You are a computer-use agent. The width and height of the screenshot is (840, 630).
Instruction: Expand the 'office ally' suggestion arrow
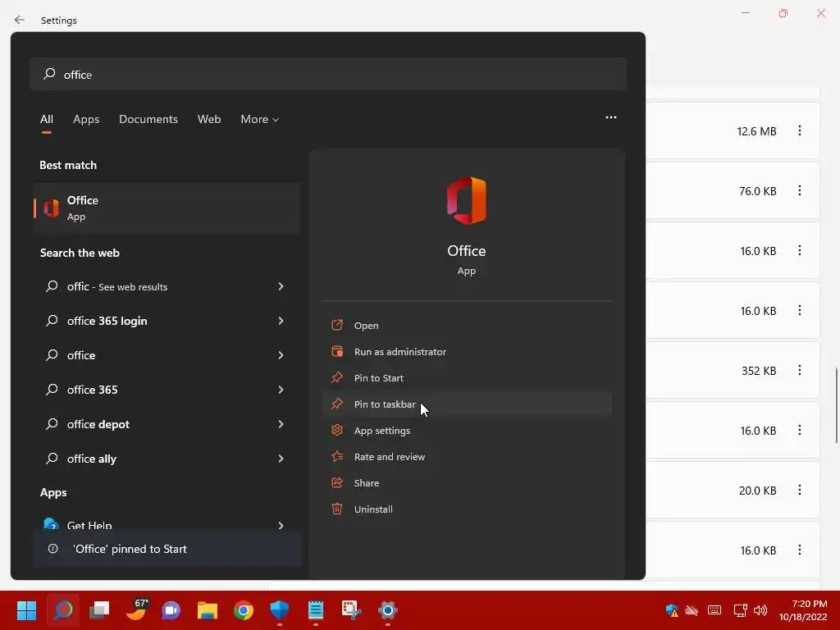click(x=281, y=459)
